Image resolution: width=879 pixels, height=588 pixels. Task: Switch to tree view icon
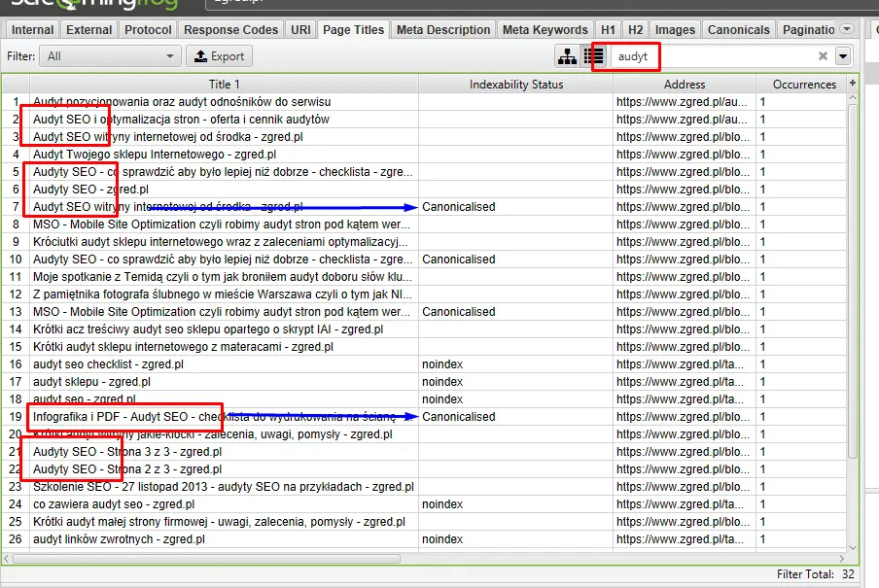click(x=567, y=56)
